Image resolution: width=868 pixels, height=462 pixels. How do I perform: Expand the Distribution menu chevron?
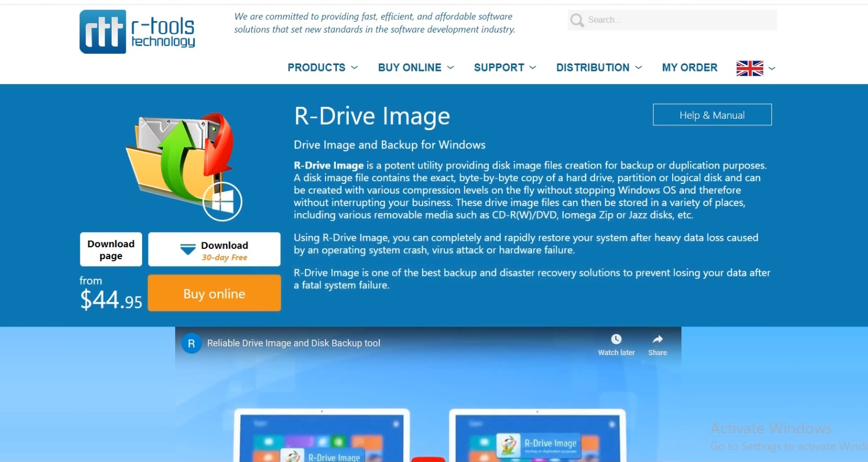(x=639, y=68)
